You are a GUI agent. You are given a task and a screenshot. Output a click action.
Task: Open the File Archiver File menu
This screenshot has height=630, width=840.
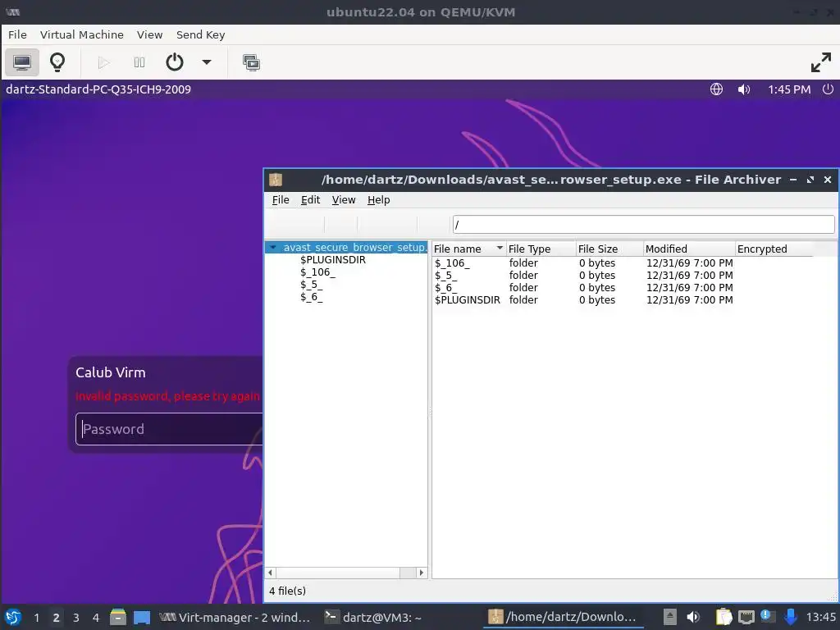point(281,200)
